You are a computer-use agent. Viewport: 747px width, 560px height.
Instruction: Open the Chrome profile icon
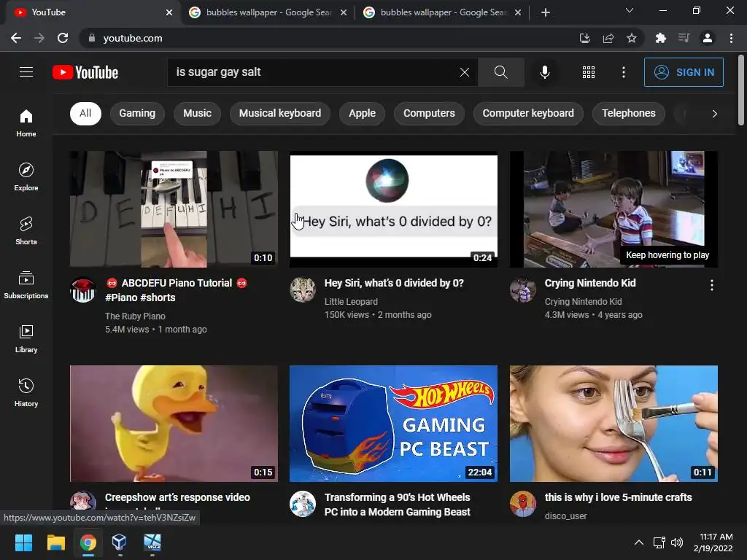(x=708, y=38)
